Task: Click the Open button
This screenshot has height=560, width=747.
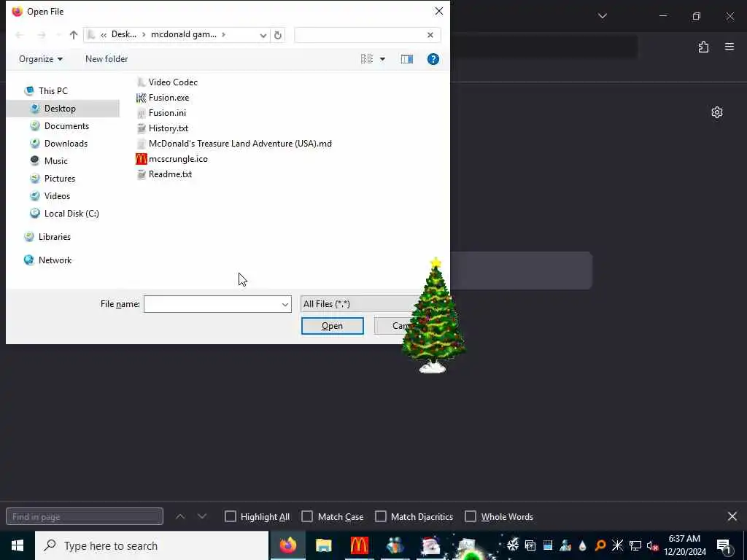Action: (x=332, y=326)
